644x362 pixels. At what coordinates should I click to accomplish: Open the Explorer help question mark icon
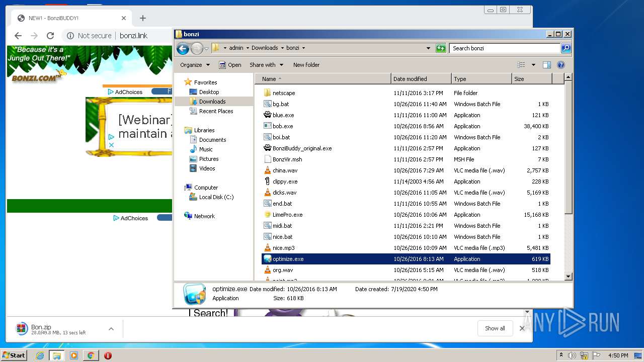(x=561, y=65)
